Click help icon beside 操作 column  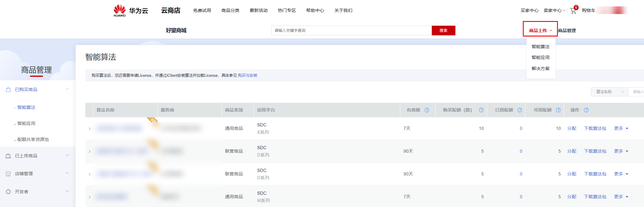point(586,110)
